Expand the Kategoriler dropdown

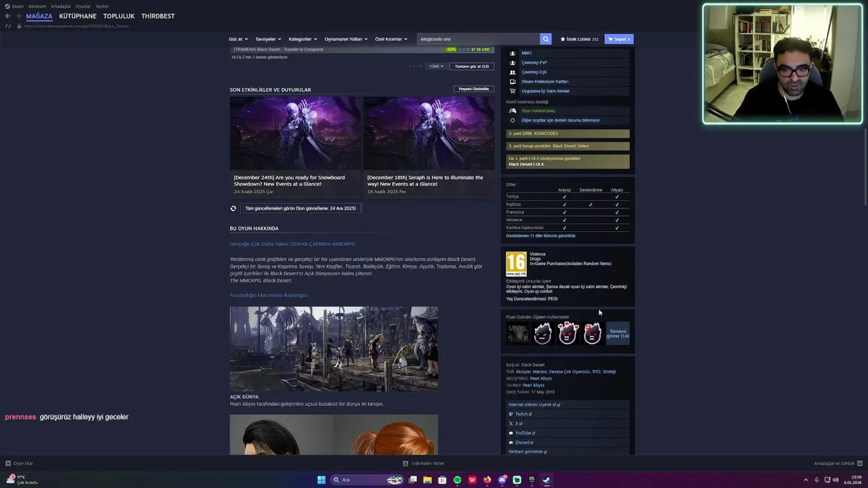click(x=302, y=39)
